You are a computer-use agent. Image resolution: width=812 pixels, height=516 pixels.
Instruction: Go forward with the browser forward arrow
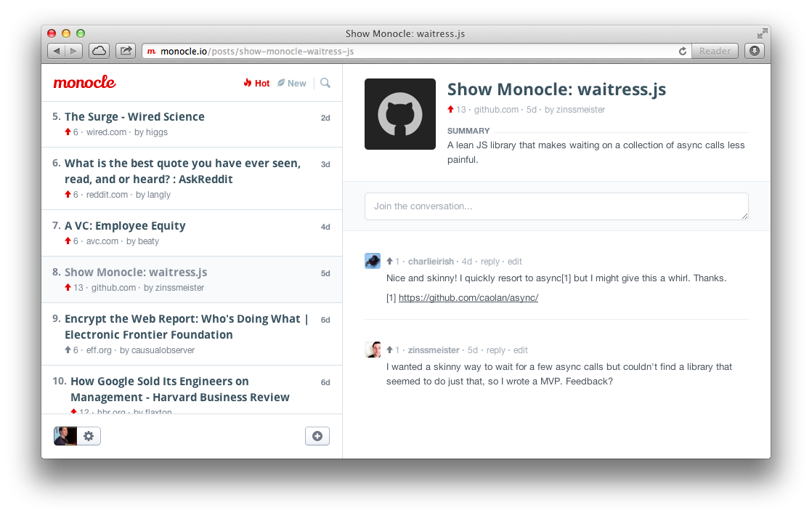pos(74,51)
